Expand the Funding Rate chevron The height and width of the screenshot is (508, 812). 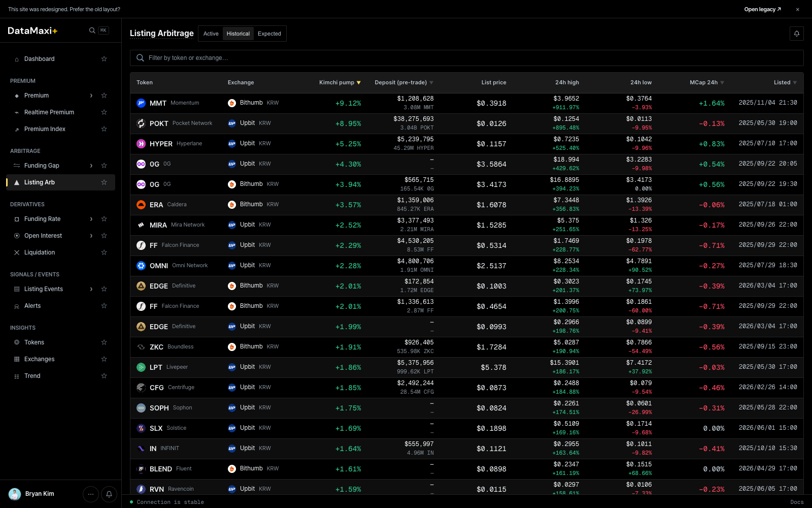tap(91, 219)
